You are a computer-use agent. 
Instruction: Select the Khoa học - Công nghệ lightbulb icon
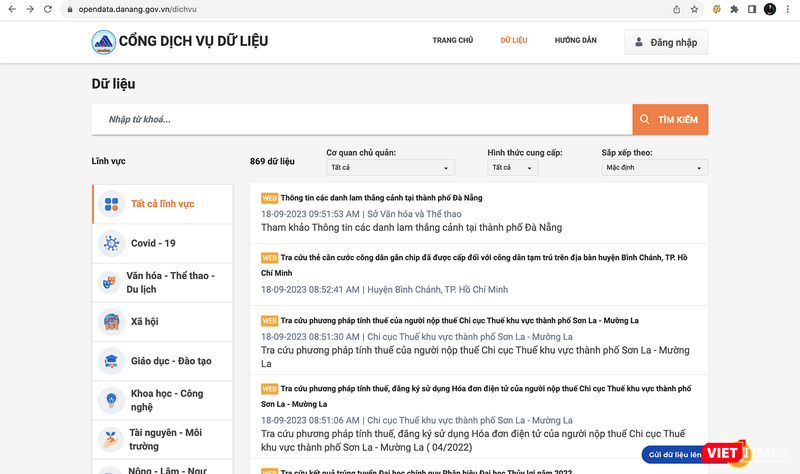[111, 400]
